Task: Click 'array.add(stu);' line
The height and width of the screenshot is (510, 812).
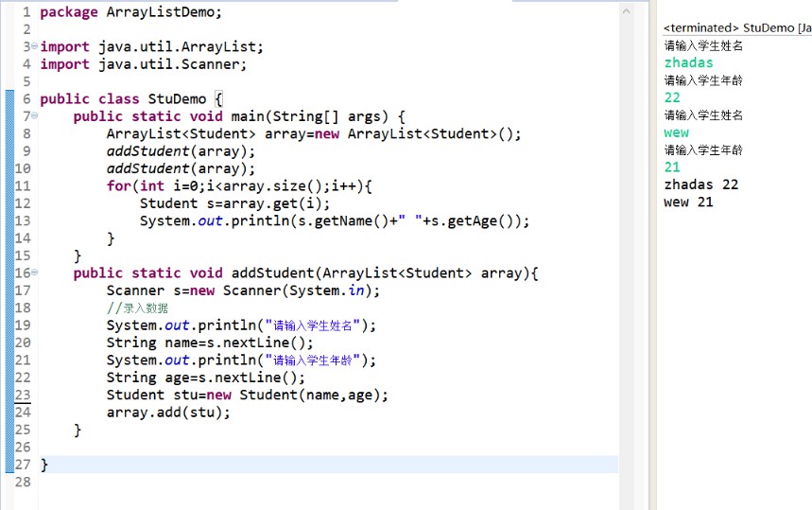Action: click(168, 412)
